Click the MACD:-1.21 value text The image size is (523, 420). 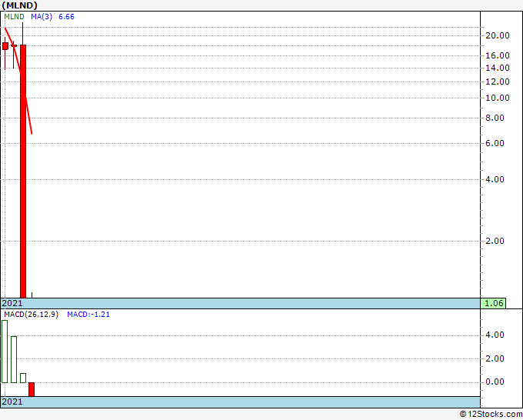click(88, 315)
